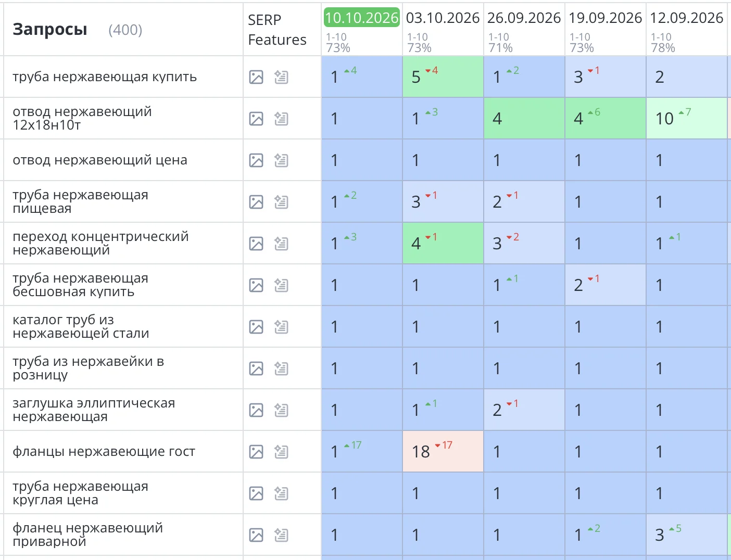Select the highlighted 10.10.2026 date column header
This screenshot has height=560, width=731.
point(361,18)
